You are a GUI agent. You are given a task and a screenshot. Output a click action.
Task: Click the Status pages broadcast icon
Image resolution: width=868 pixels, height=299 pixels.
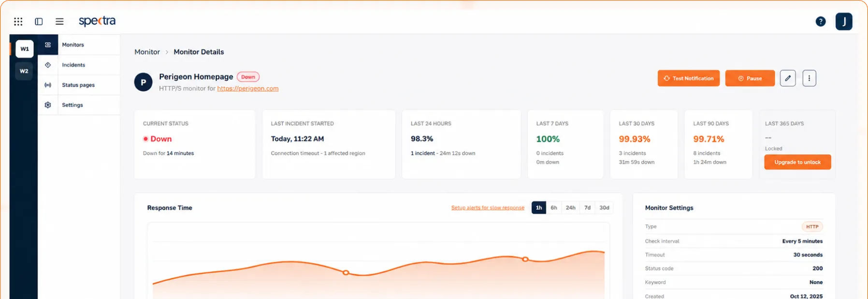click(x=48, y=85)
